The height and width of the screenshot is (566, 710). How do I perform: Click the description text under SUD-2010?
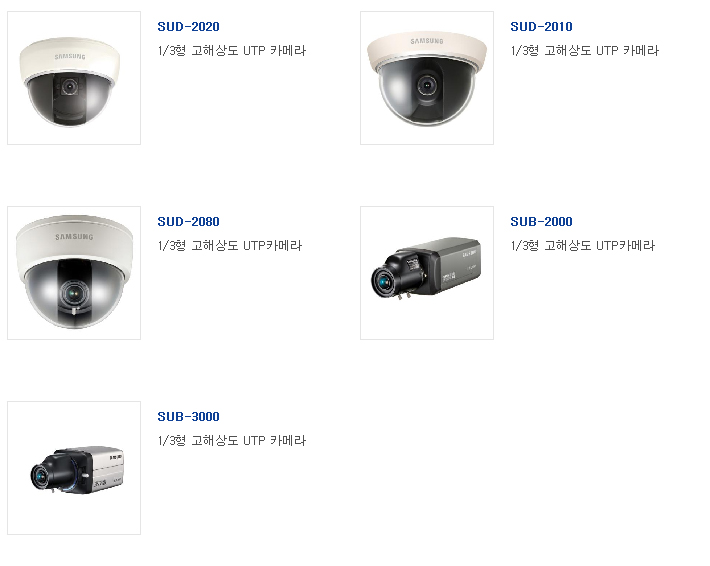(585, 50)
